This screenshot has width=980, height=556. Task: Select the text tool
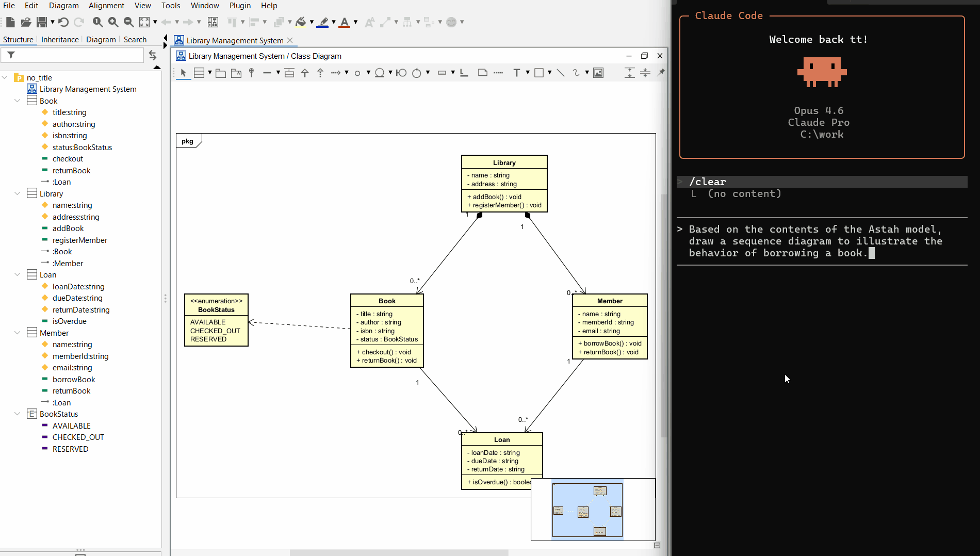[518, 73]
